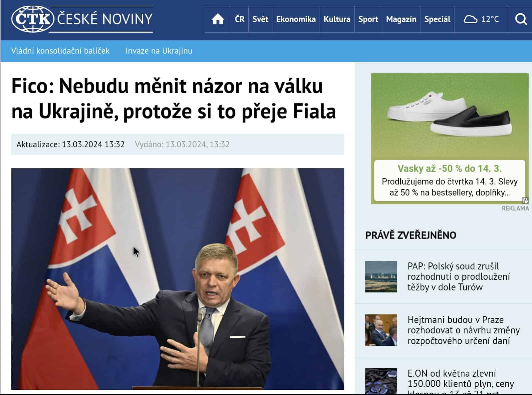This screenshot has height=395, width=532.
Task: Open Polský soud Turów mine article
Action: point(459,276)
